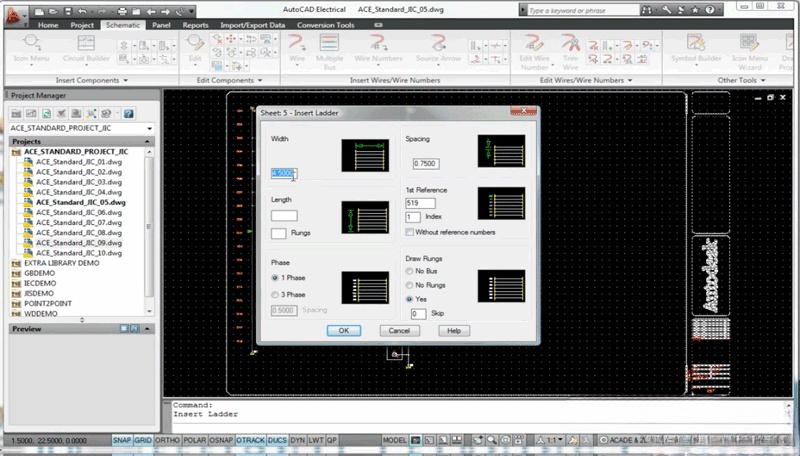Launch the Circuit Builder tool
This screenshot has width=800, height=456.
[x=86, y=49]
